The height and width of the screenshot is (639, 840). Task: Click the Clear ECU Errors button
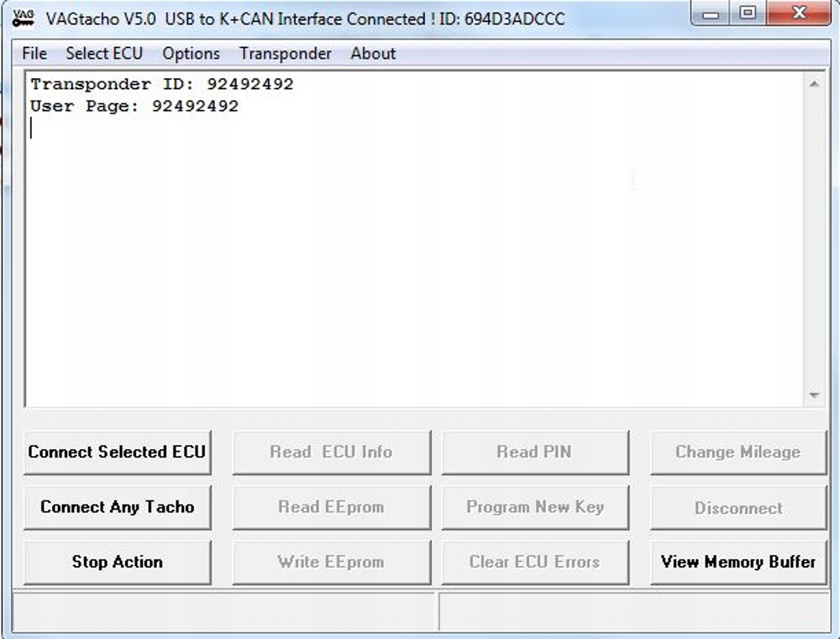(534, 562)
